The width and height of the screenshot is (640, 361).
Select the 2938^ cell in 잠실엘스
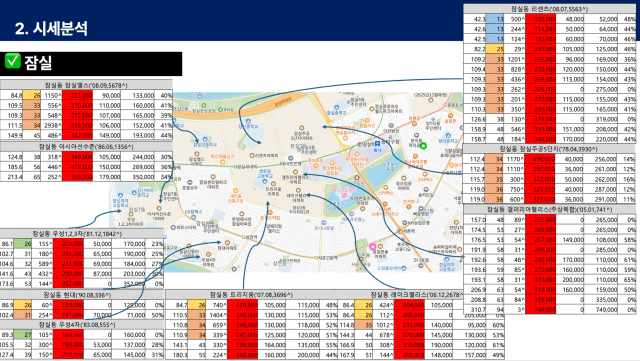[x=51, y=125]
